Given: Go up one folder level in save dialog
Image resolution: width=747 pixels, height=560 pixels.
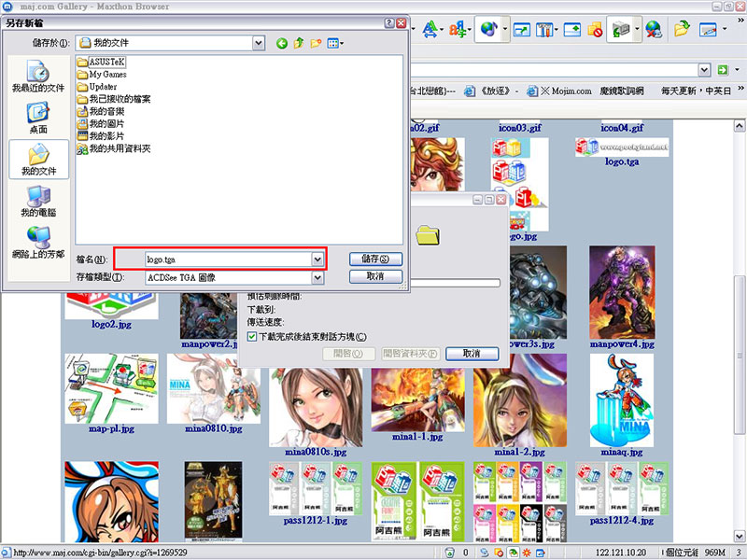Looking at the screenshot, I should [x=299, y=43].
